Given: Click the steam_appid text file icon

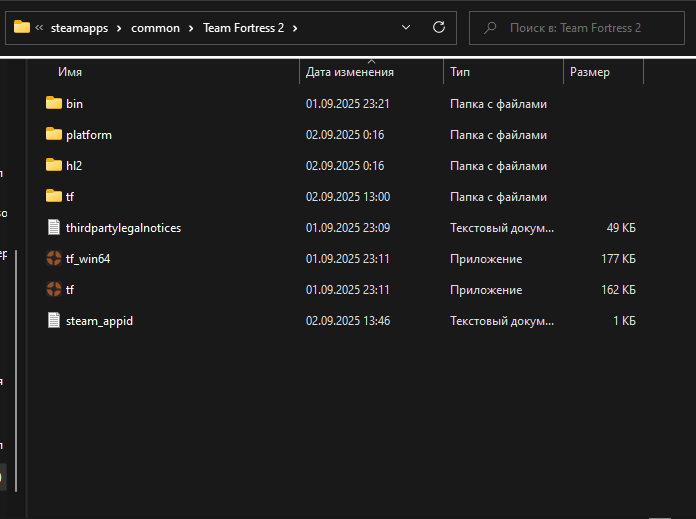Looking at the screenshot, I should click(x=54, y=321).
